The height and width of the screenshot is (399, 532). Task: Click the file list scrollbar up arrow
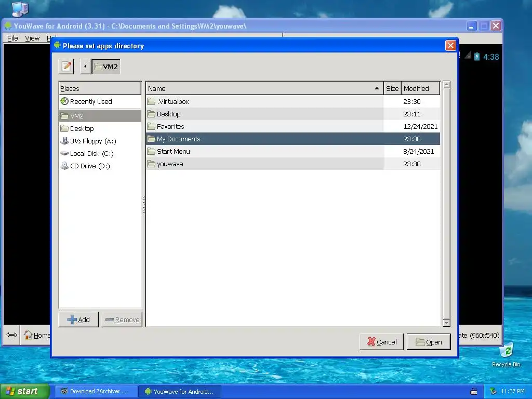pyautogui.click(x=446, y=85)
